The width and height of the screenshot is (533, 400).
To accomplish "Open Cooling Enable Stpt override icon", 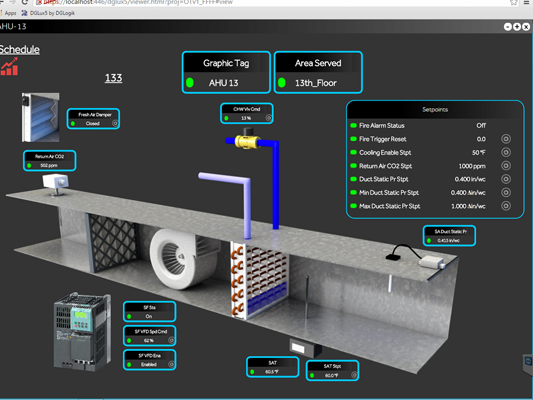I will 506,152.
